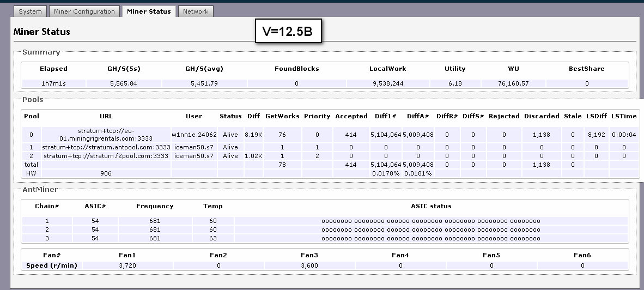Click the WU value 76,160.57
The height and width of the screenshot is (290, 644).
[513, 83]
